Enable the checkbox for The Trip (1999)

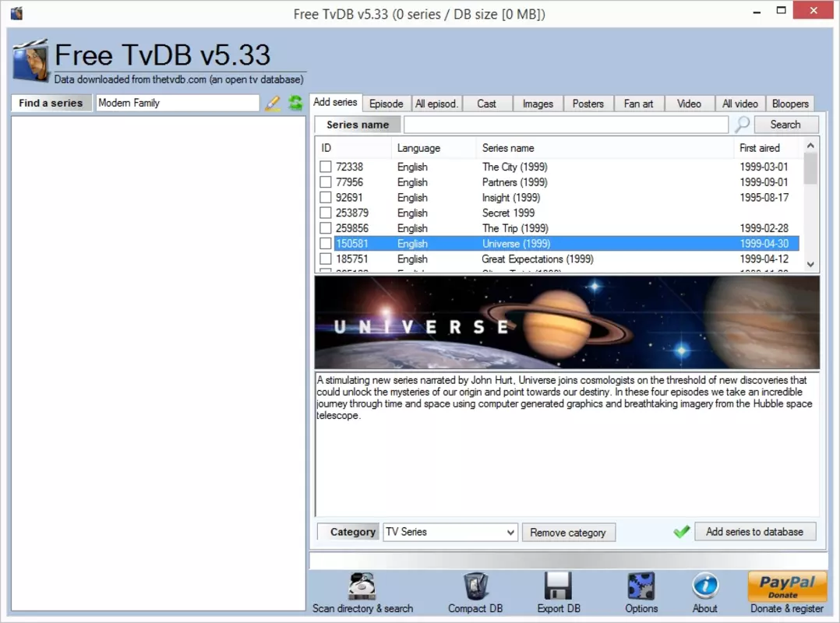(x=325, y=228)
